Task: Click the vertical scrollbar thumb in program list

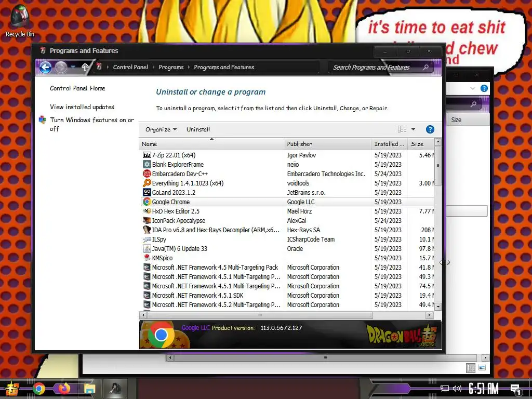Action: [437, 166]
